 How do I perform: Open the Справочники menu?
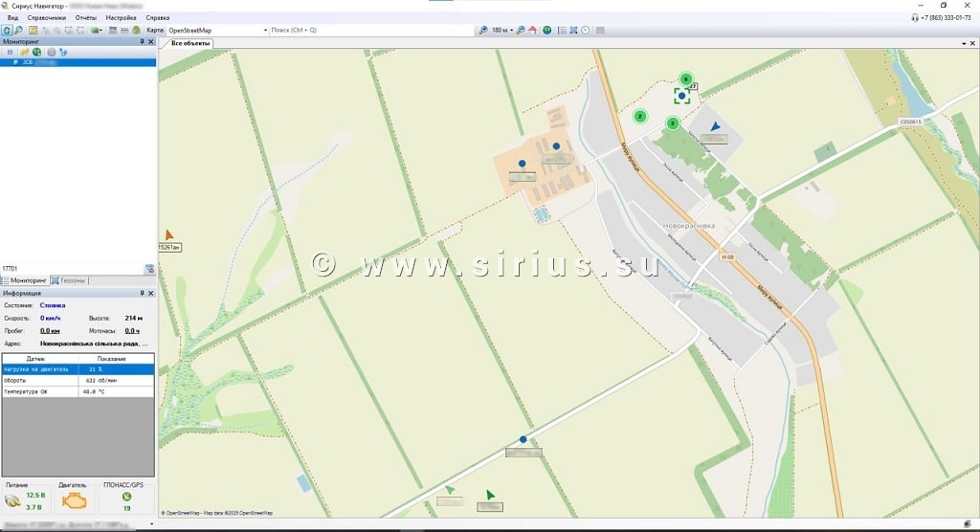(x=47, y=18)
